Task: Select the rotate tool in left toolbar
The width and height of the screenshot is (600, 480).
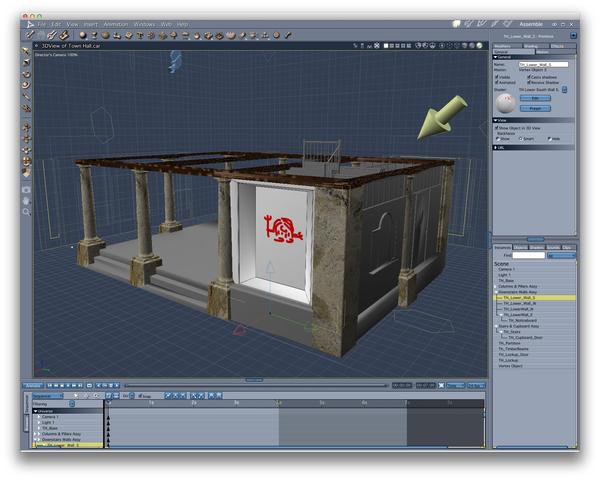Action: click(x=26, y=74)
